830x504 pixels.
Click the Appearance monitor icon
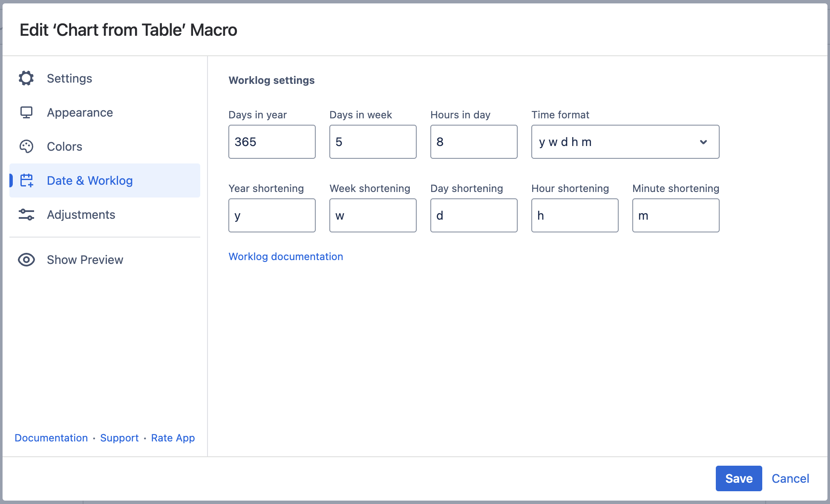(x=26, y=112)
